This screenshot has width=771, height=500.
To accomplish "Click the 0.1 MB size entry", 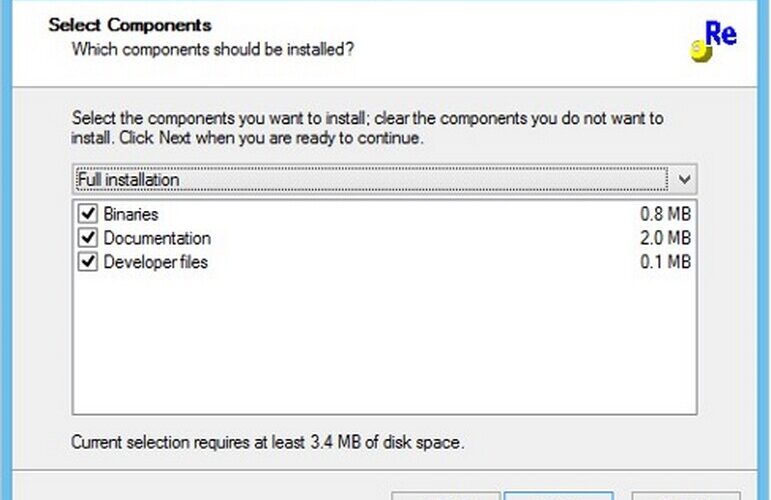I will tap(665, 263).
